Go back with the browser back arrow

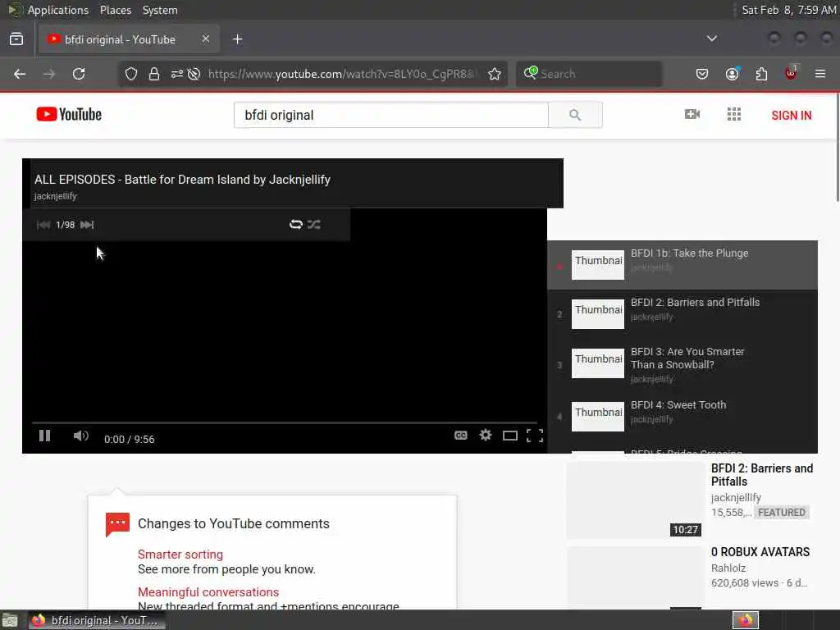point(20,74)
